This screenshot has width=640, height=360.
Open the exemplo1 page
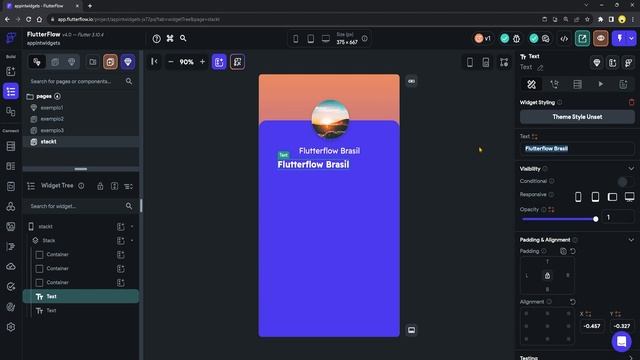(52, 108)
